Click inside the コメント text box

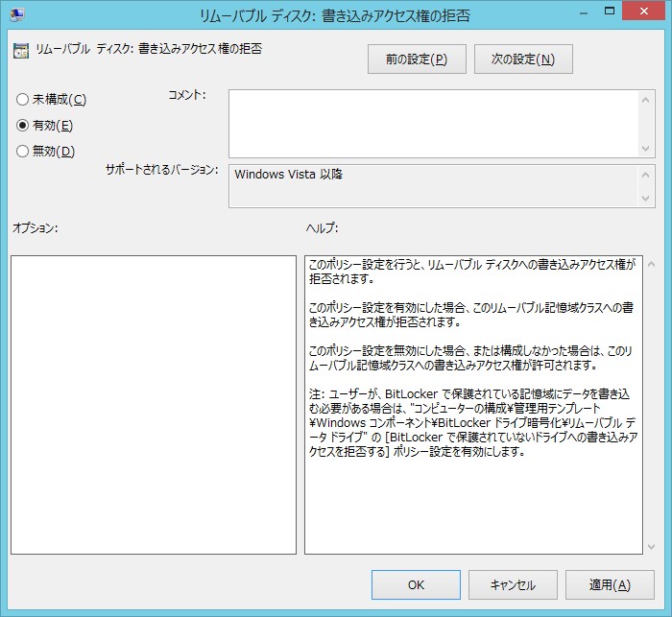(433, 124)
